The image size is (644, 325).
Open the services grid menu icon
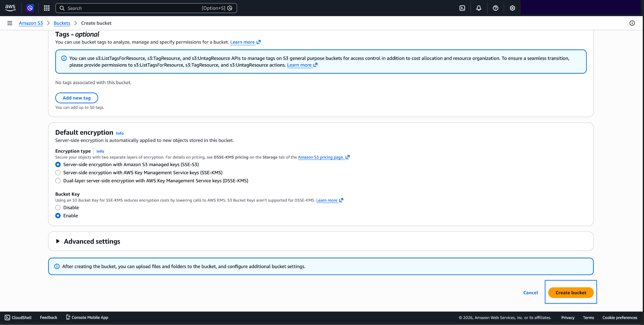coord(47,8)
